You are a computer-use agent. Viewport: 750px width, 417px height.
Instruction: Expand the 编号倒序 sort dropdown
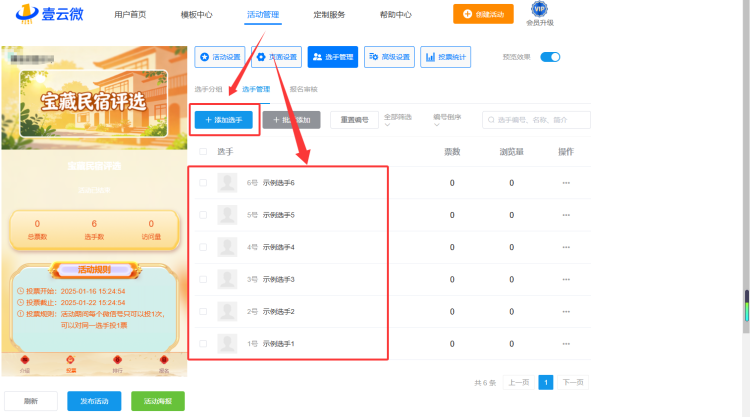[x=447, y=120]
